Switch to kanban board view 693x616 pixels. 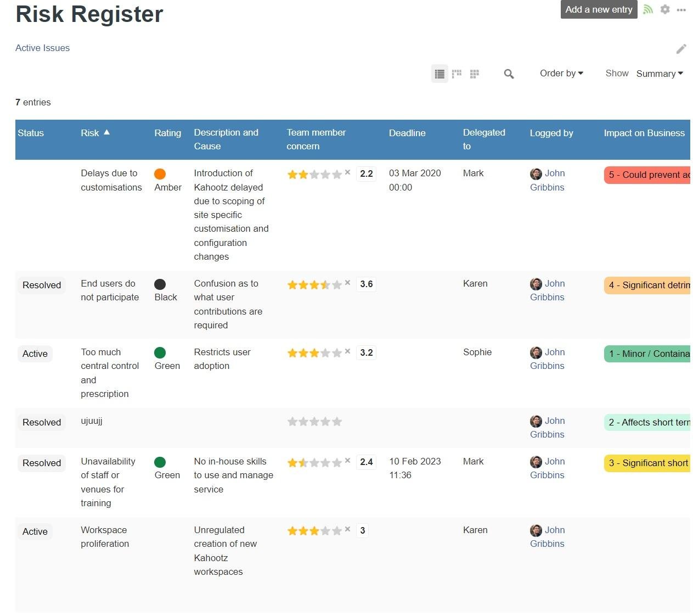pos(457,74)
